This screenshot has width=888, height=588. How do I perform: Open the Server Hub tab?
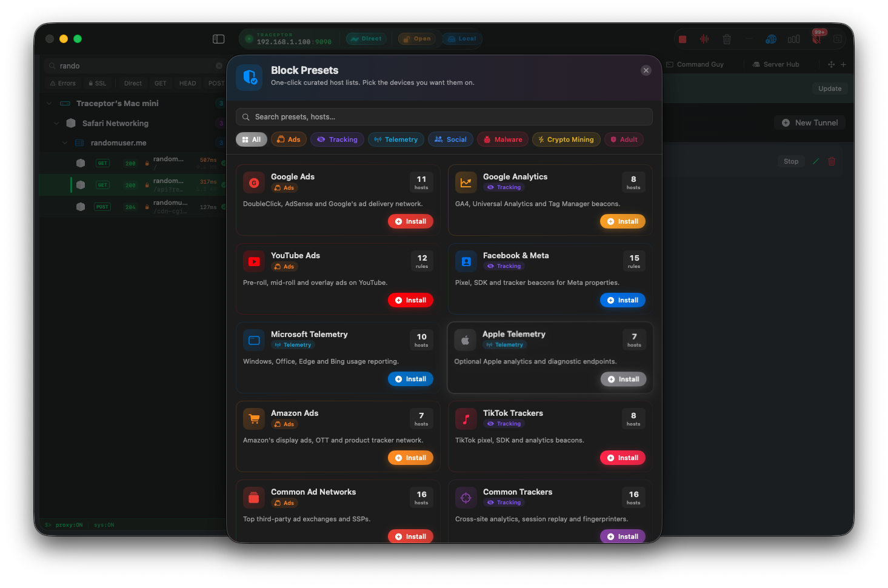coord(776,64)
